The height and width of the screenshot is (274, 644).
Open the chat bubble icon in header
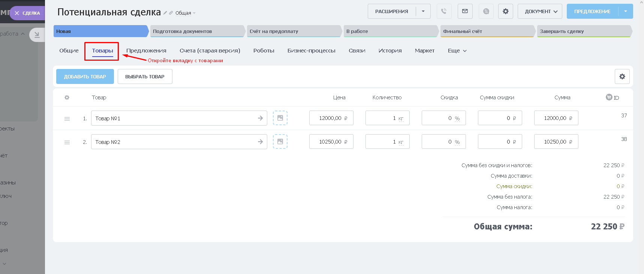point(486,11)
